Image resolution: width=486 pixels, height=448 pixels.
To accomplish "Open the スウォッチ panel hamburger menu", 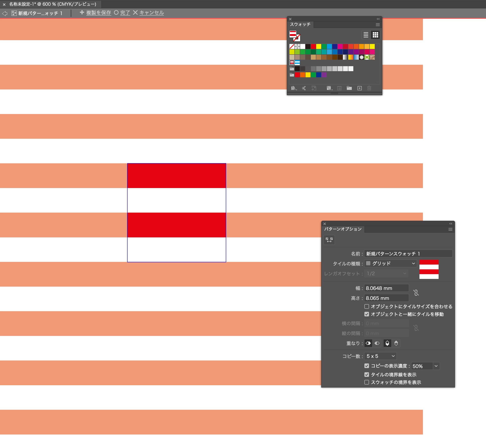I will click(377, 25).
